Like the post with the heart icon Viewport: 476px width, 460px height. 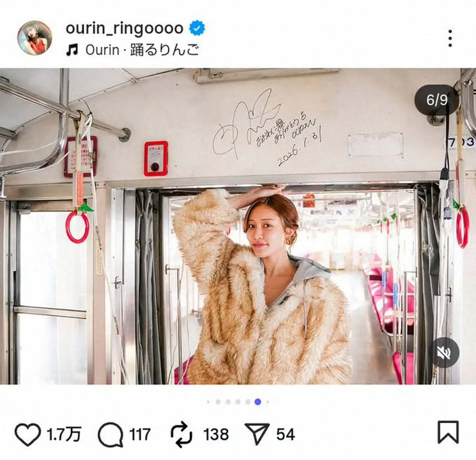28,434
